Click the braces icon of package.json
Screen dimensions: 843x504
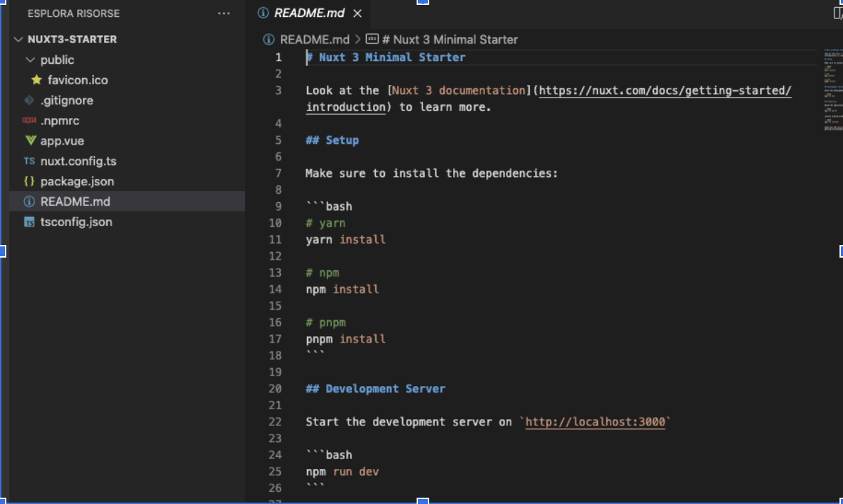coord(29,181)
